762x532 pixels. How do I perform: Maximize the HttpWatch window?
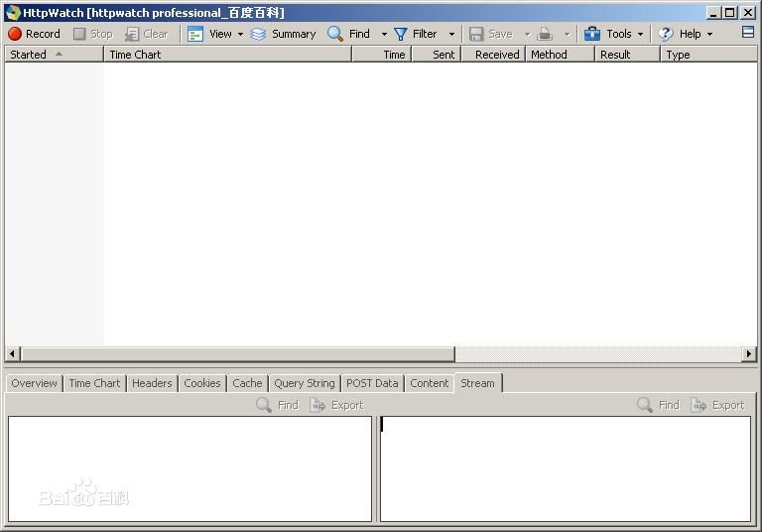[730, 13]
